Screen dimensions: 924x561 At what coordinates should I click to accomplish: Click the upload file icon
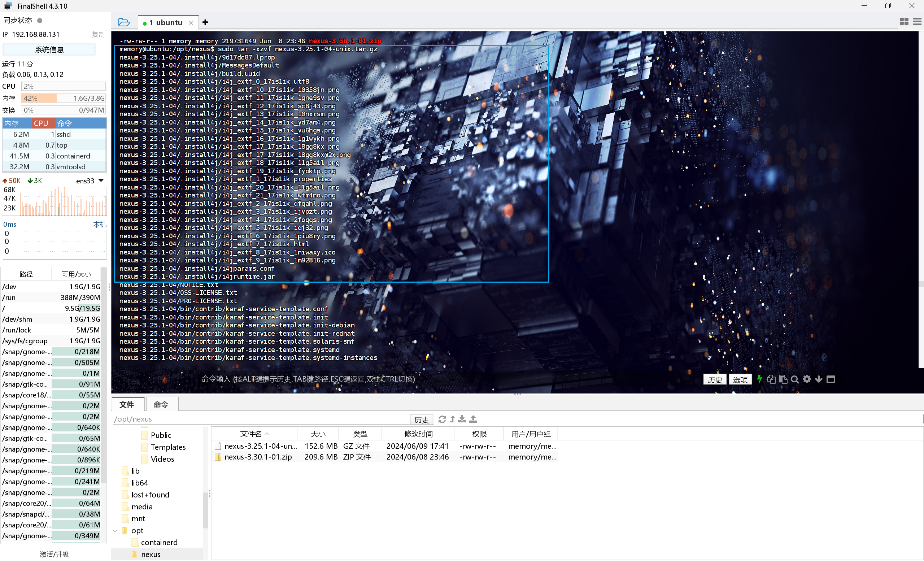tap(473, 419)
